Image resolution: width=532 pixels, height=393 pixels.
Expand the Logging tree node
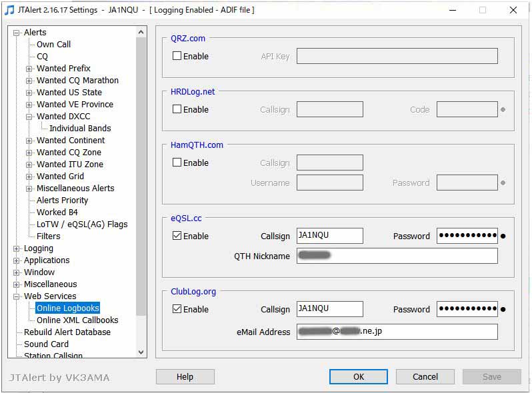17,248
